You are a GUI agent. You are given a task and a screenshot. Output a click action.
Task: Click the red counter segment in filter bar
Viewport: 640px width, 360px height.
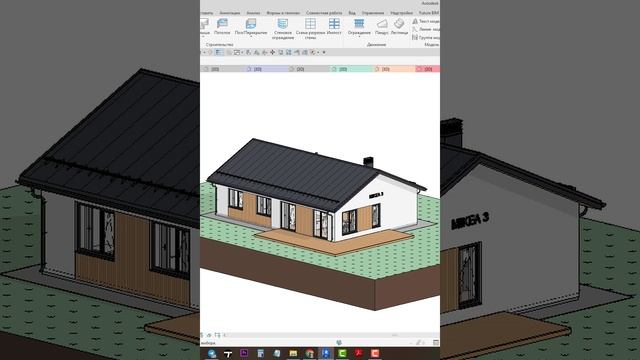427,69
